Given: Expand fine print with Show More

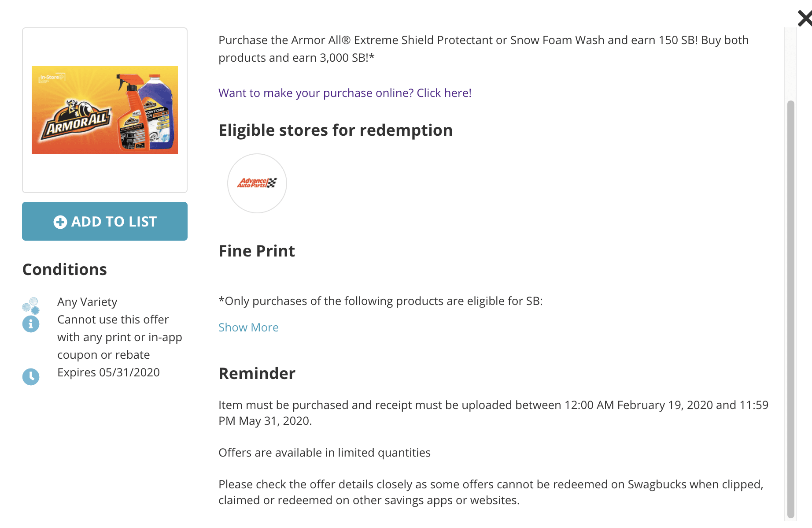Looking at the screenshot, I should tap(248, 327).
